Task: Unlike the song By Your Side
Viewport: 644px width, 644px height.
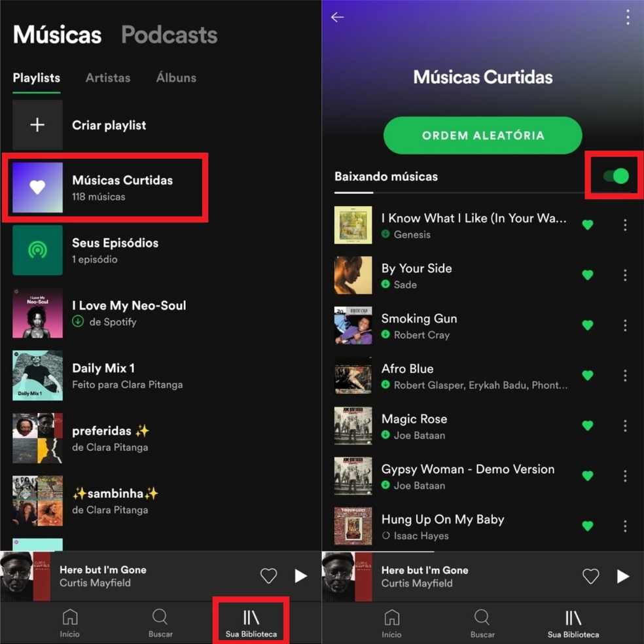Action: [588, 275]
